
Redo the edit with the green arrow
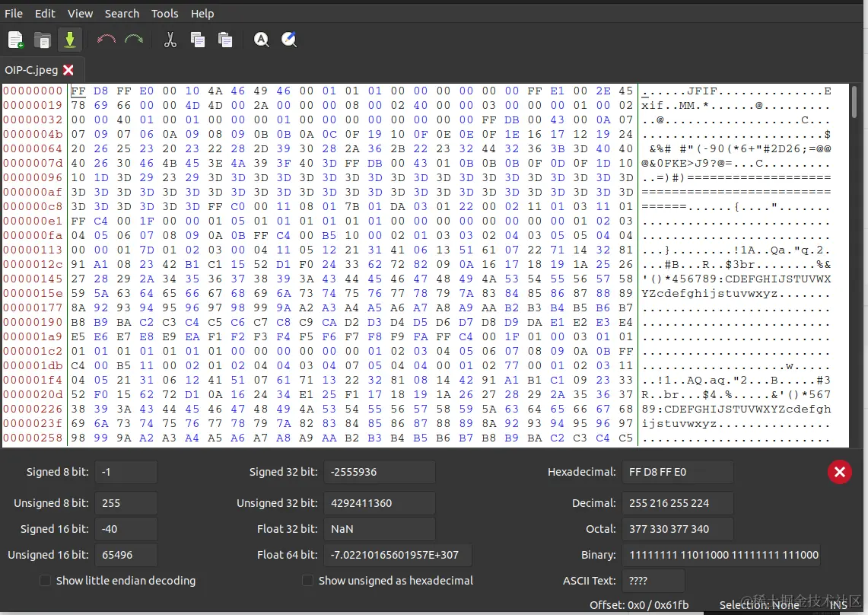coord(133,40)
